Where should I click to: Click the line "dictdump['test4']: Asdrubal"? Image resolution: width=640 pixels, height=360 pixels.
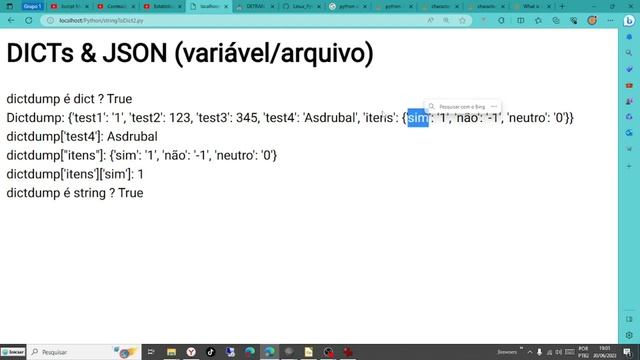coord(82,136)
